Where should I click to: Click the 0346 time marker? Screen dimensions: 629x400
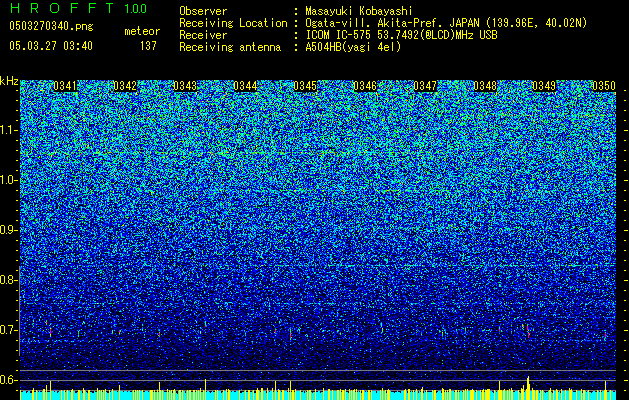pyautogui.click(x=365, y=86)
